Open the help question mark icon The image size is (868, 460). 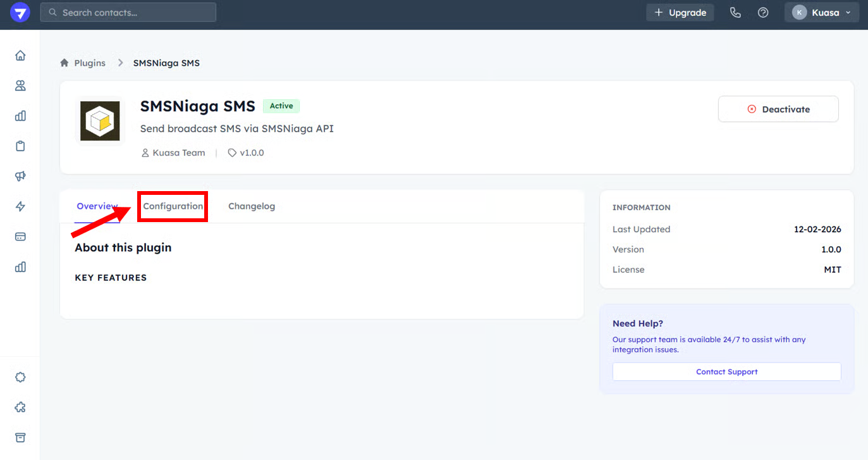click(x=763, y=13)
